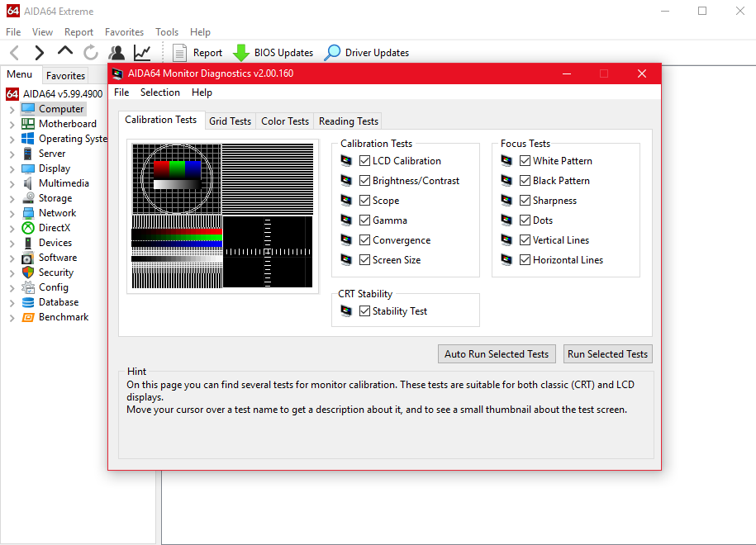Click monitor icon beside White Pattern
This screenshot has width=756, height=545.
pyautogui.click(x=506, y=160)
